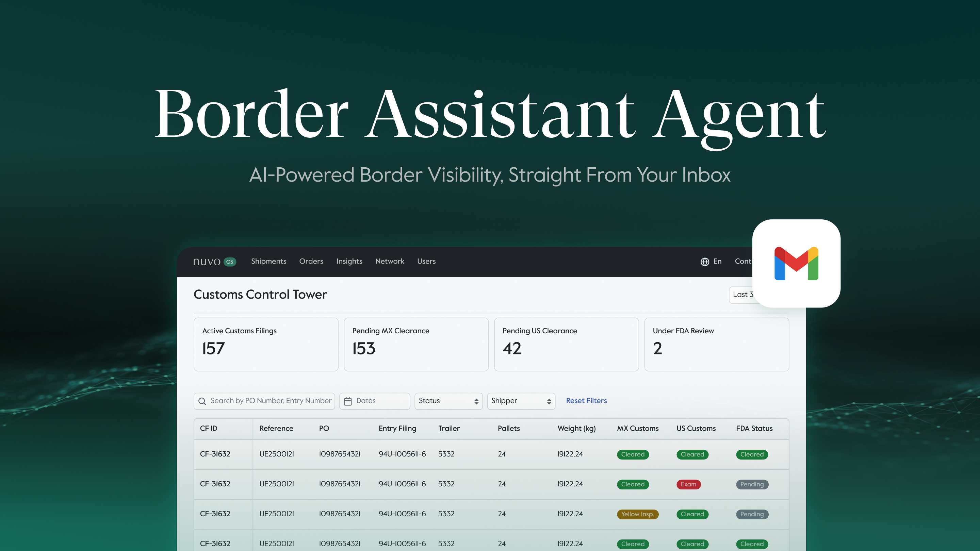Viewport: 980px width, 551px height.
Task: Click the Cleared badge under MX Customs
Action: 633,454
